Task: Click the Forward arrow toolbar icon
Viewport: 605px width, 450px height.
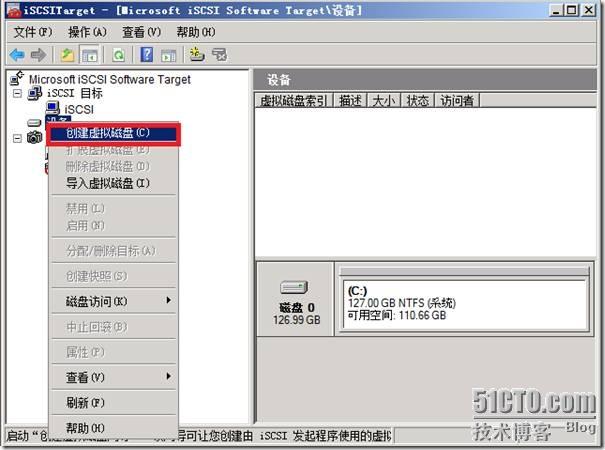Action: click(x=38, y=55)
